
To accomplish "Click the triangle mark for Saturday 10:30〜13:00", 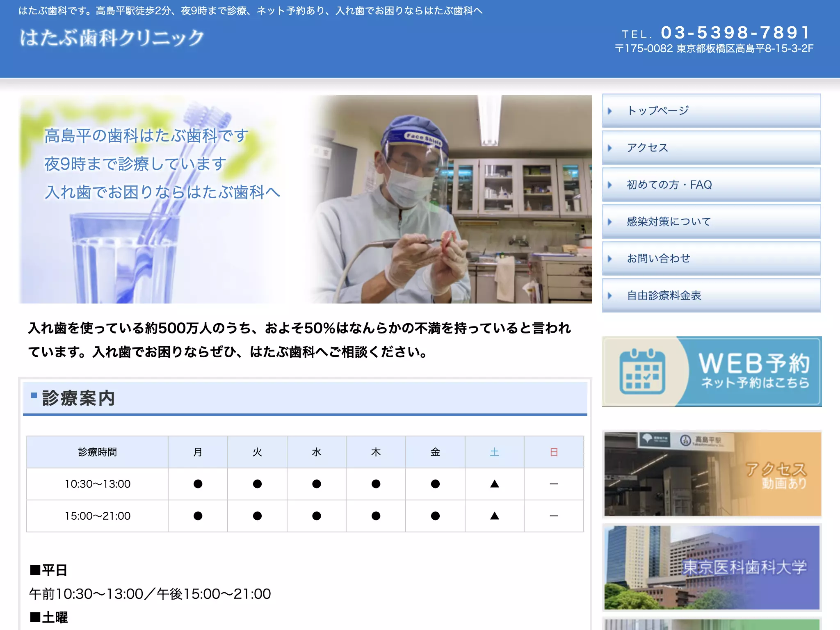I will click(495, 484).
